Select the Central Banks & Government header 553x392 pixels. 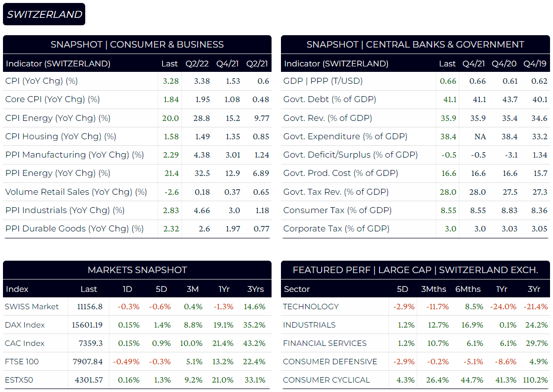415,45
